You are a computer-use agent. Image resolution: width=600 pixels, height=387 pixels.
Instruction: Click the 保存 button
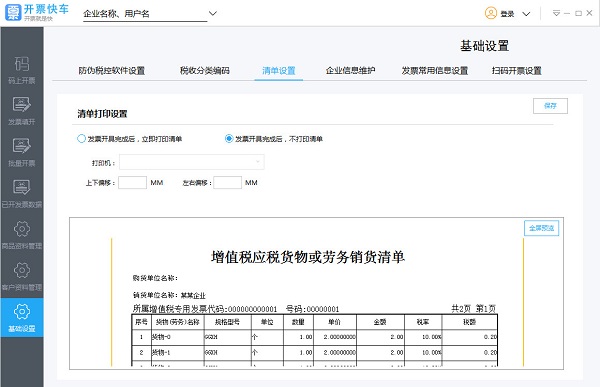(550, 106)
